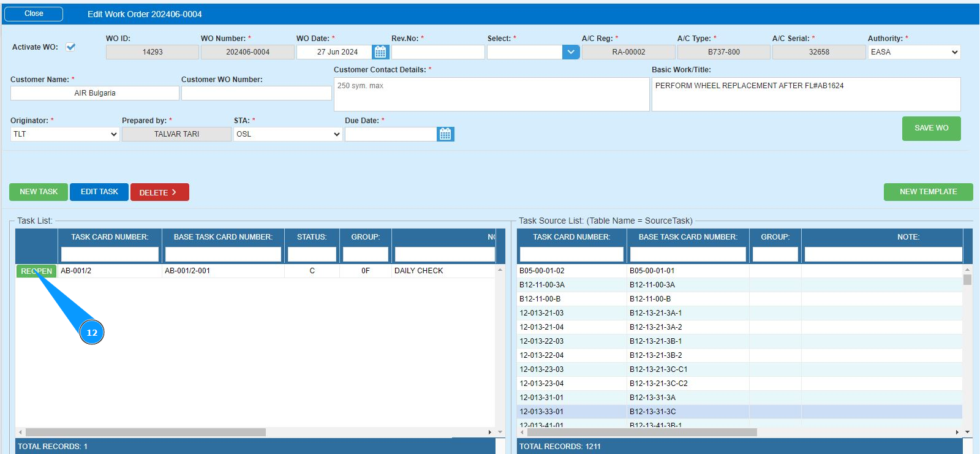Click the Customer Contact Details text area
Screen dimensions: 980x454
tap(491, 94)
